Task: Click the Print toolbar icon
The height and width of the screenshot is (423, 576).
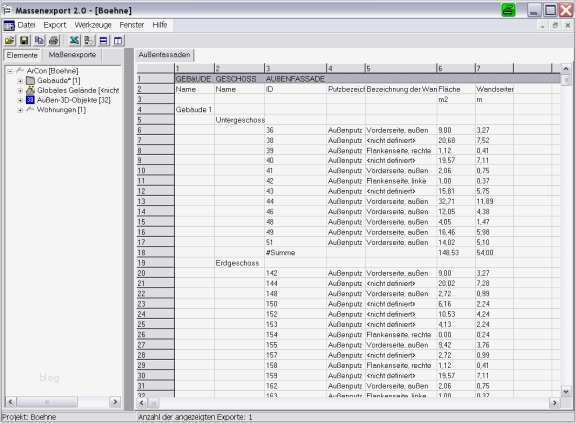Action: 54,40
